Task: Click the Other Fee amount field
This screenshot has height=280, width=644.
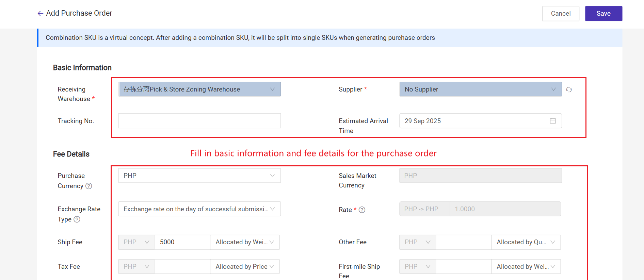Action: tap(463, 242)
